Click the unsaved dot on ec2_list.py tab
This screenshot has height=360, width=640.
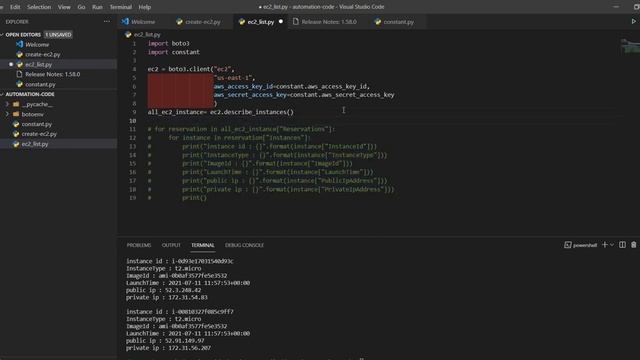[x=281, y=22]
